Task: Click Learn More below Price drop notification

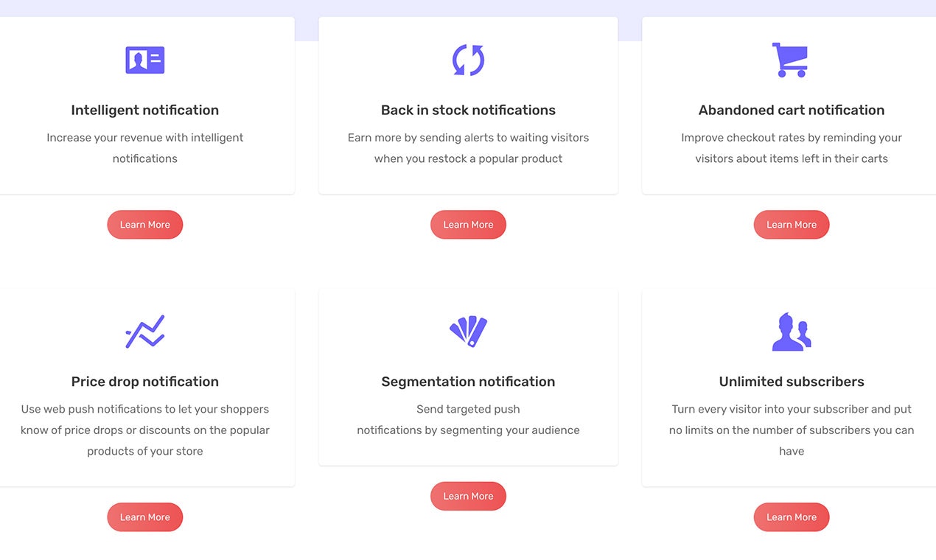Action: pos(144,517)
